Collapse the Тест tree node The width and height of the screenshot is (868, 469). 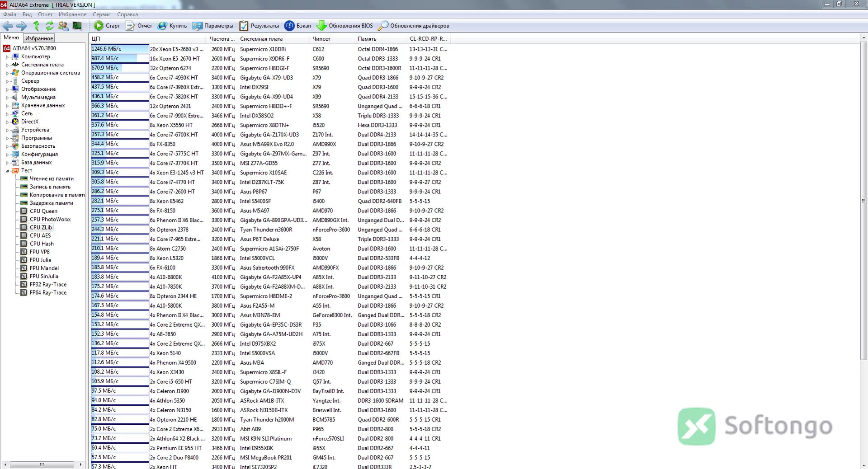coord(7,171)
